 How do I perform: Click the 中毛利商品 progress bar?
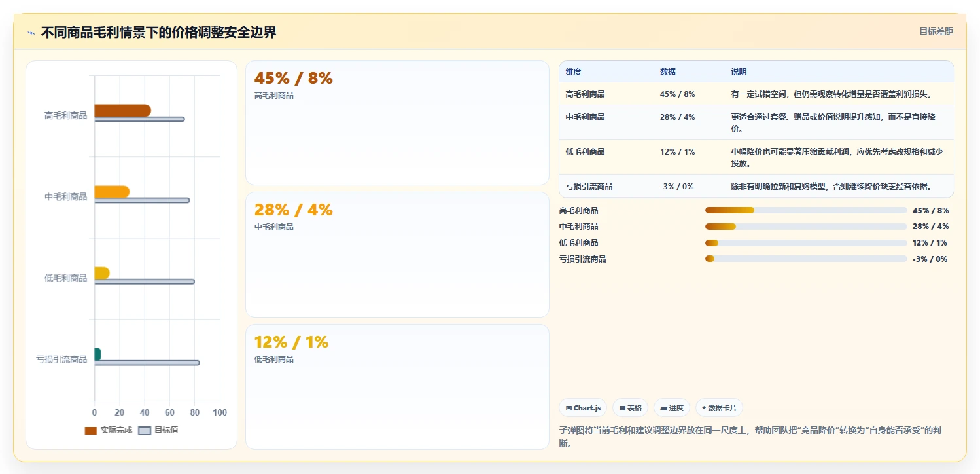pyautogui.click(x=806, y=227)
